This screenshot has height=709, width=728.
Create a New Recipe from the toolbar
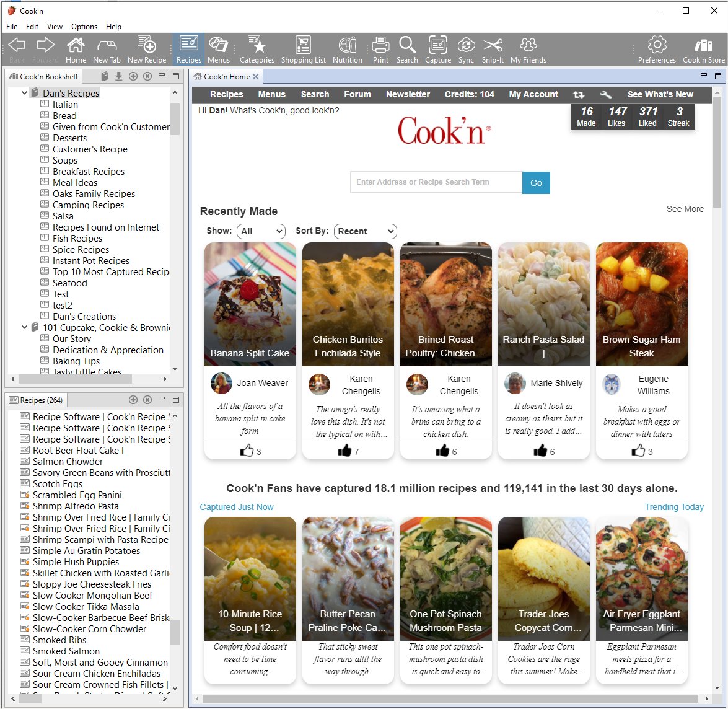coord(147,49)
